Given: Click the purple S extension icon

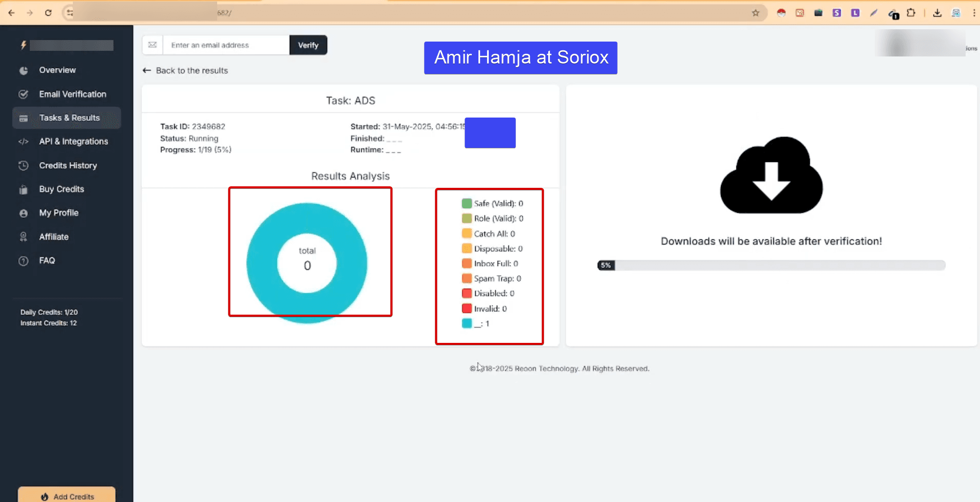Looking at the screenshot, I should (x=837, y=13).
